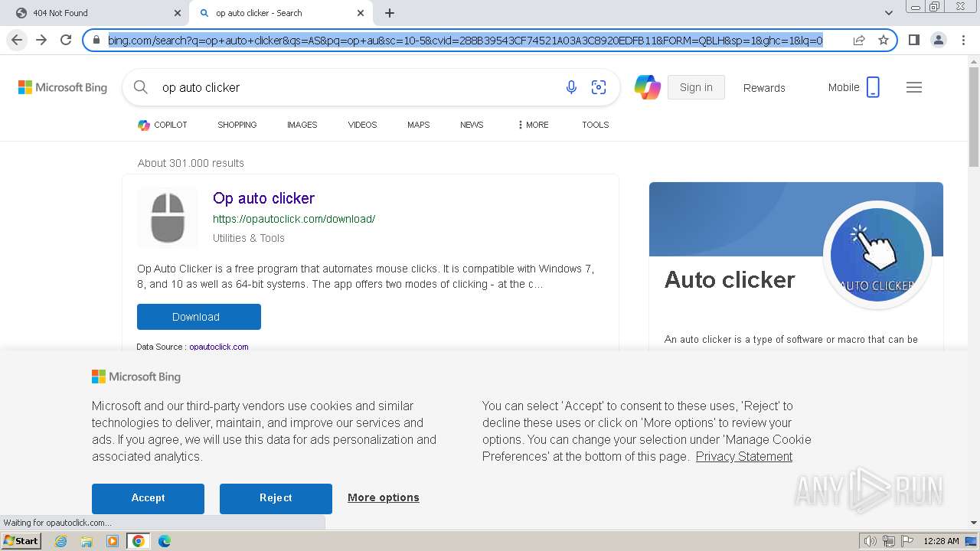Click Auto clicker circular logo image
This screenshot has width=980, height=551.
pyautogui.click(x=877, y=255)
